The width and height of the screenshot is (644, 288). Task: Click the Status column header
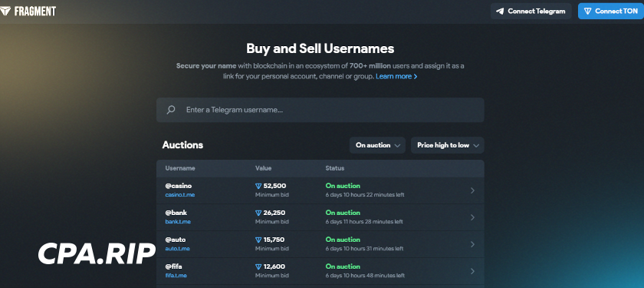335,168
